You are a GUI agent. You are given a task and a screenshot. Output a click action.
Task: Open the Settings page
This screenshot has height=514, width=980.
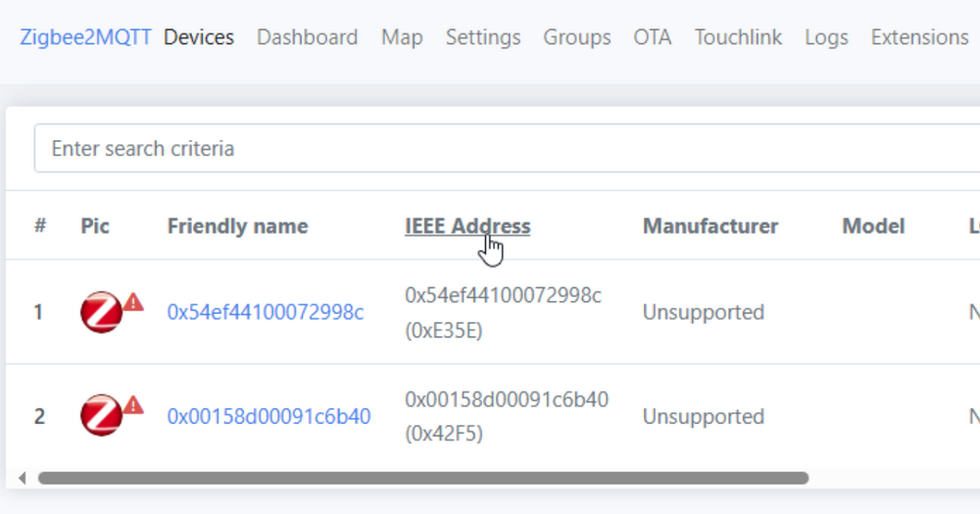point(483,37)
